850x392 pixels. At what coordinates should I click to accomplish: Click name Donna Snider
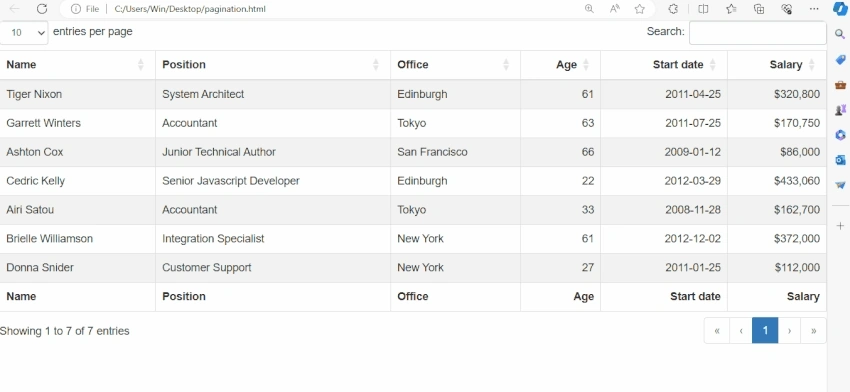40,268
